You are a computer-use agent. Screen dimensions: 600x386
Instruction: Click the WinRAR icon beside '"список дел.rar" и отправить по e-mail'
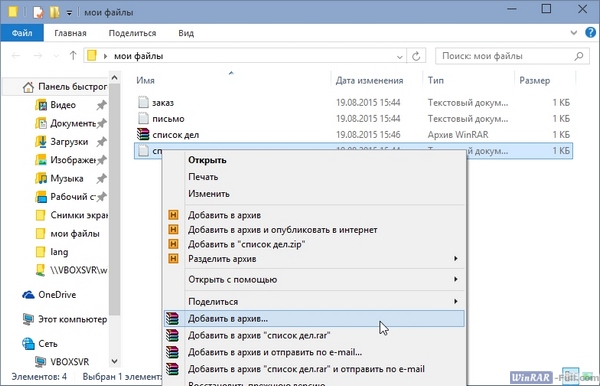coord(172,369)
